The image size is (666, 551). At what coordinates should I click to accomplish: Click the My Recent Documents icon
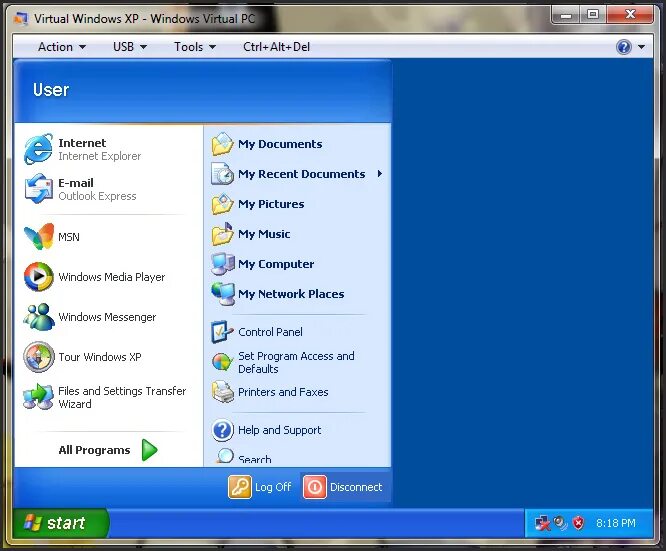click(223, 174)
